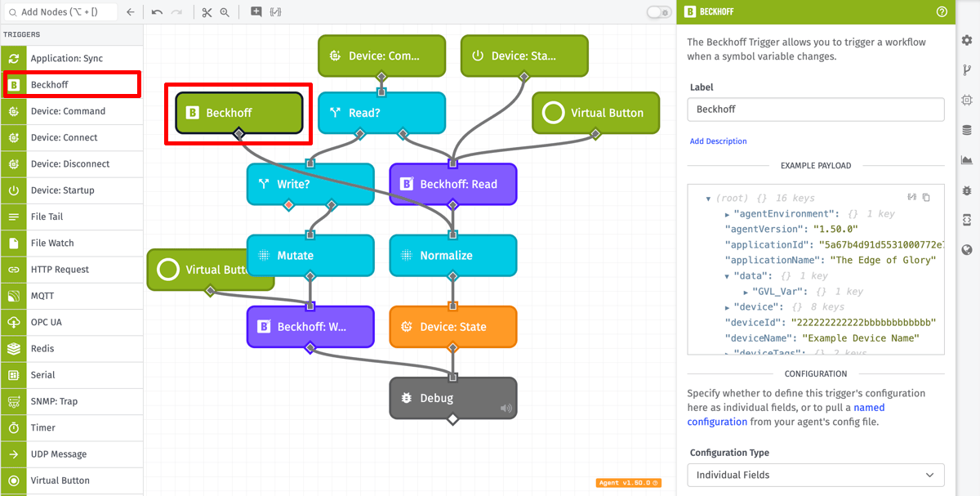Click the Timer stopwatch icon

pyautogui.click(x=14, y=427)
